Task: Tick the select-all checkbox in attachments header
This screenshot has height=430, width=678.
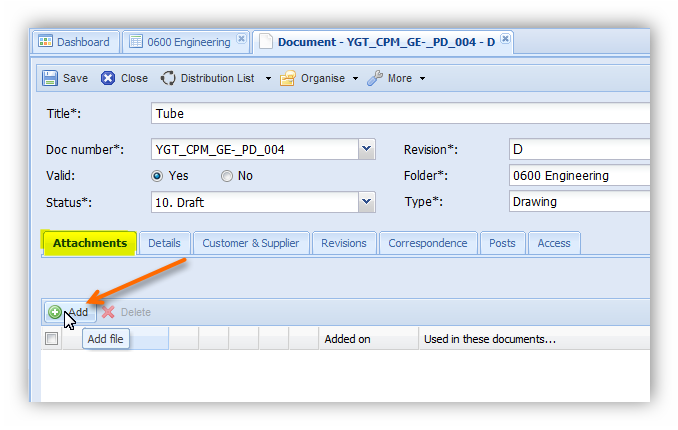Action: point(52,339)
